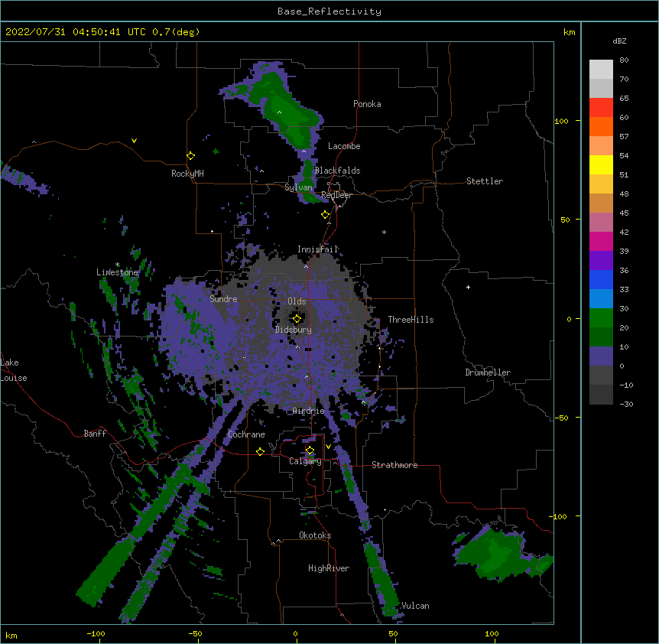Select the Blackfalds city label
This screenshot has width=659, height=644.
coord(337,171)
